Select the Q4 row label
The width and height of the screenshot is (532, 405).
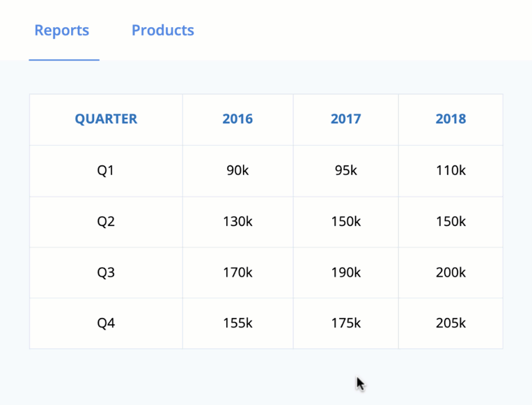pyautogui.click(x=106, y=323)
